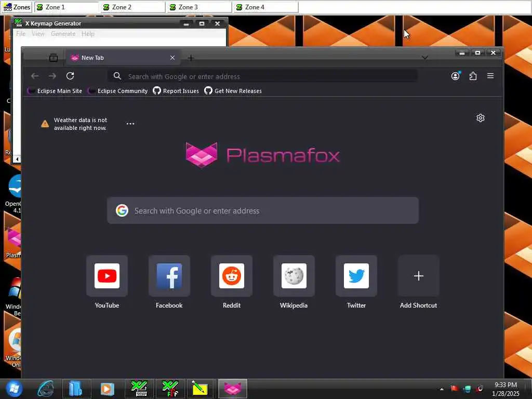Open the weather widget three-dot menu
The image size is (532, 399).
pos(130,124)
